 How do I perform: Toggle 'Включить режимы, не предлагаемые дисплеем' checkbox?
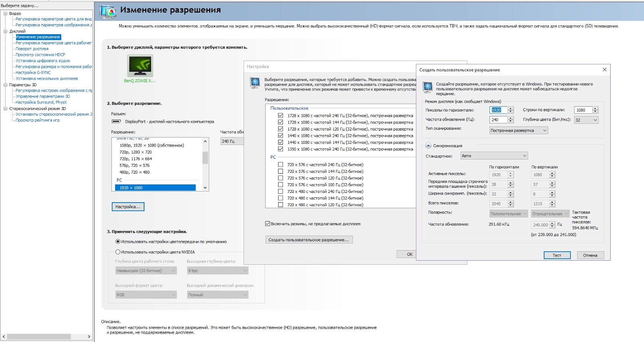268,224
